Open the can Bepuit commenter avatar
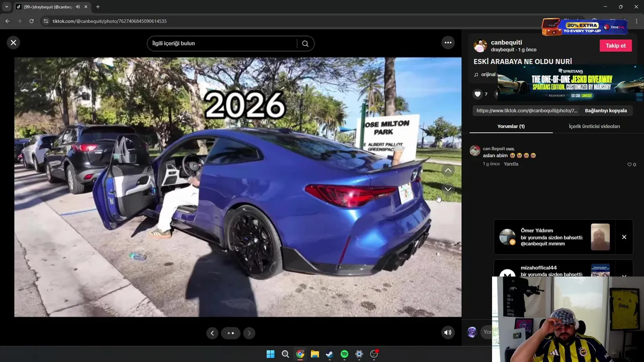 click(x=474, y=151)
